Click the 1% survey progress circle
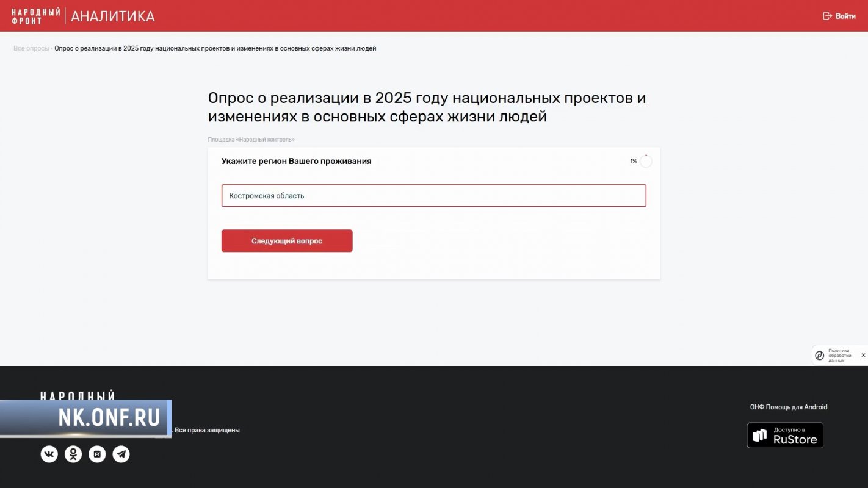Image resolution: width=868 pixels, height=488 pixels. 645,160
